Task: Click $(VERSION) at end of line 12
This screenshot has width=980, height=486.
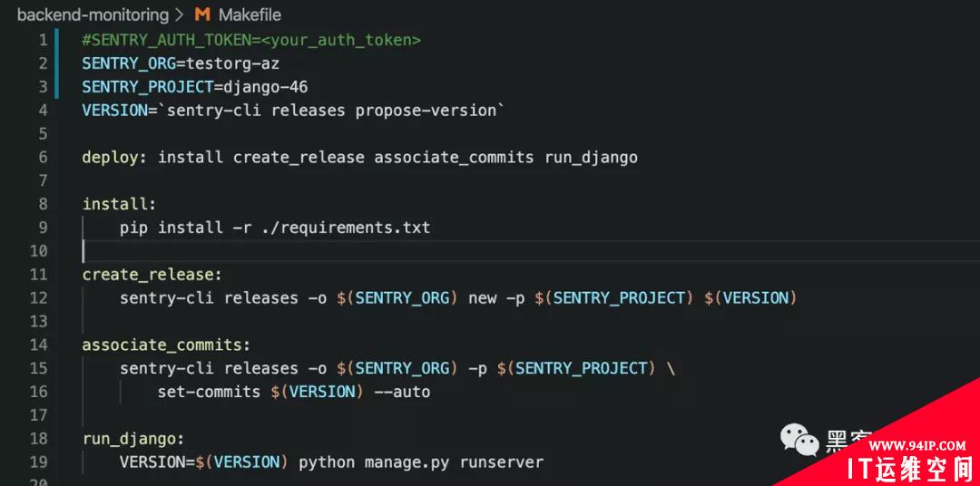Action: click(x=750, y=298)
